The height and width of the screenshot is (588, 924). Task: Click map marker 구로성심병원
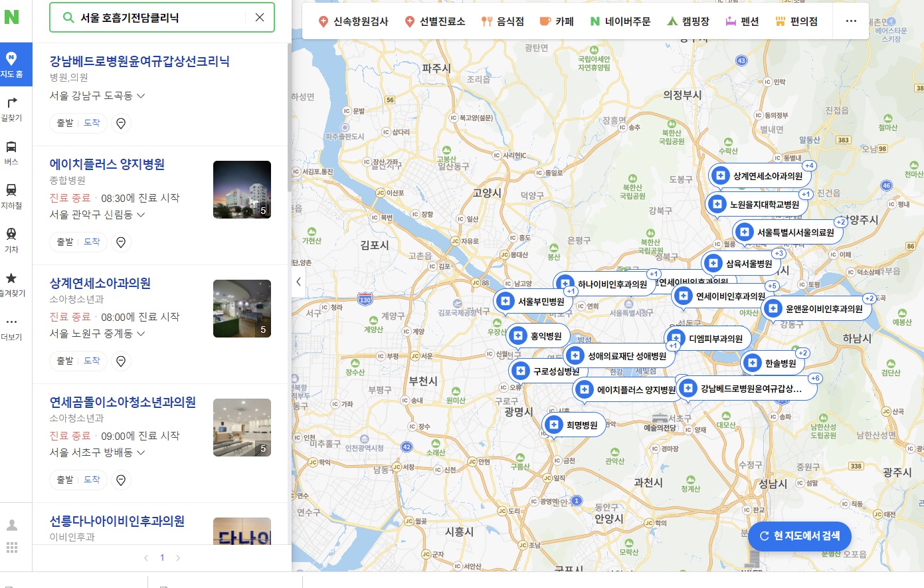[549, 371]
